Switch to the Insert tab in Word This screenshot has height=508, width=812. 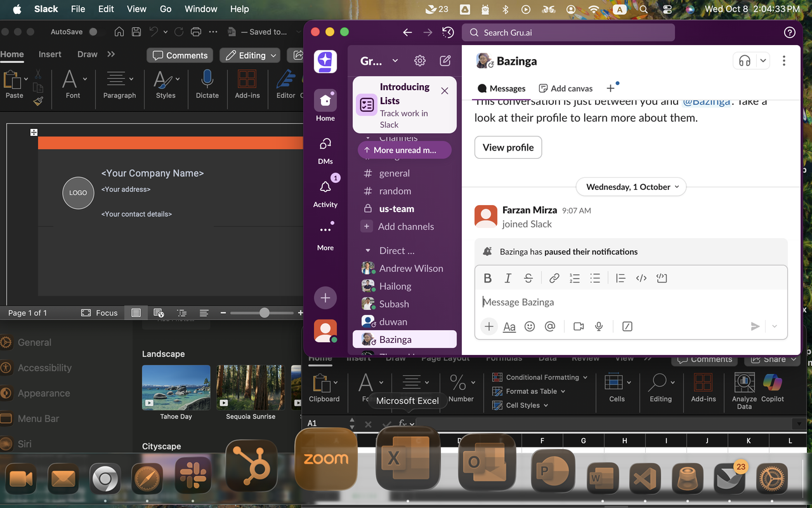tap(50, 54)
